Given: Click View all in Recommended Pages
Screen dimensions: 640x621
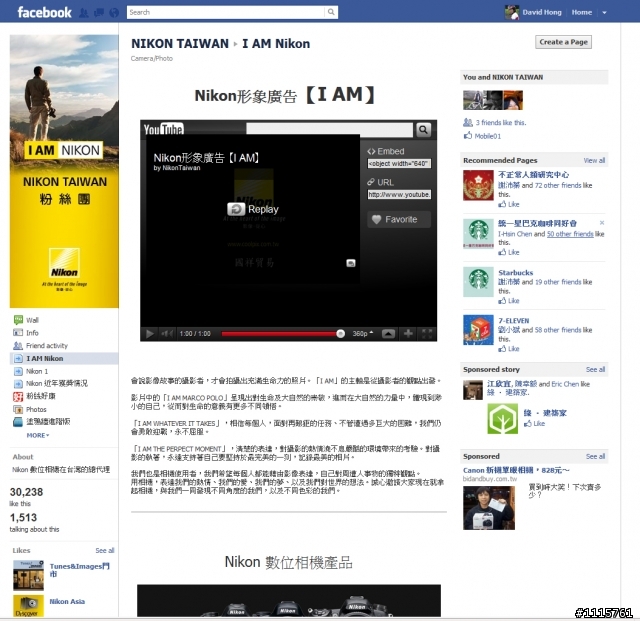Looking at the screenshot, I should pyautogui.click(x=594, y=160).
